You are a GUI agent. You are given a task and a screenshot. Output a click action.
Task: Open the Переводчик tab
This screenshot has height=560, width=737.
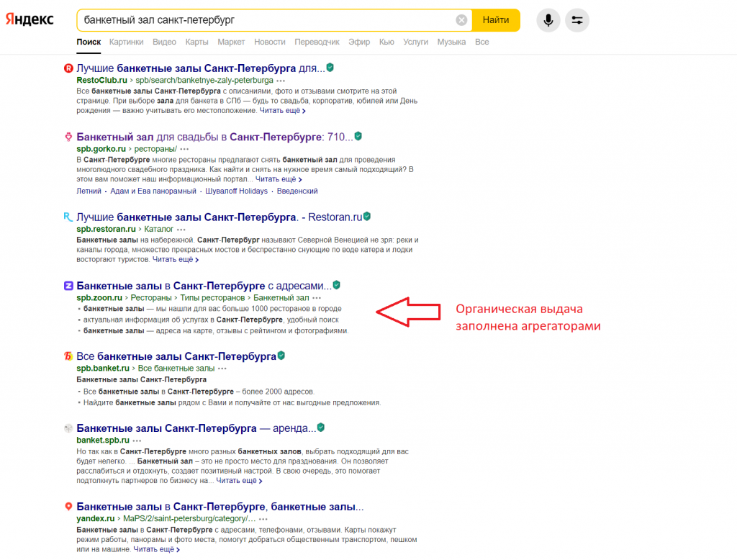(317, 42)
